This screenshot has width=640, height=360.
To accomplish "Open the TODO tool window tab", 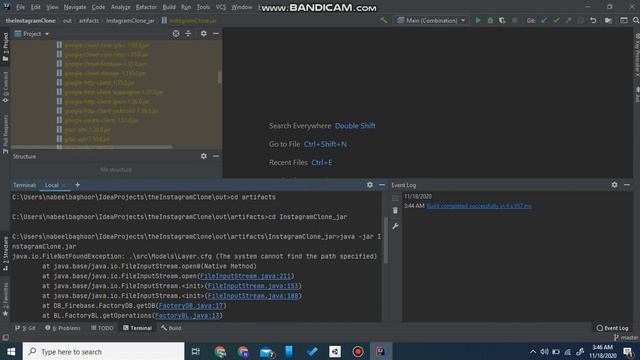I will (x=102, y=328).
